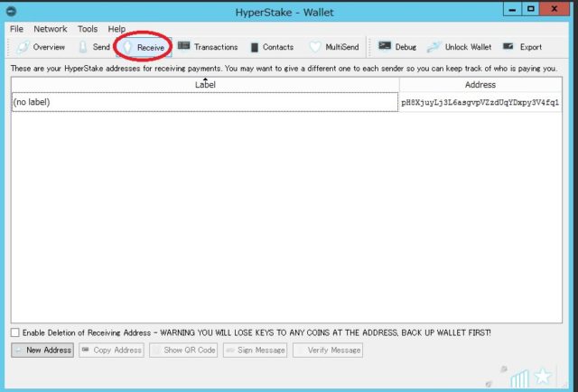This screenshot has width=578, height=392.
Task: Click the star staking status icon
Action: [543, 377]
